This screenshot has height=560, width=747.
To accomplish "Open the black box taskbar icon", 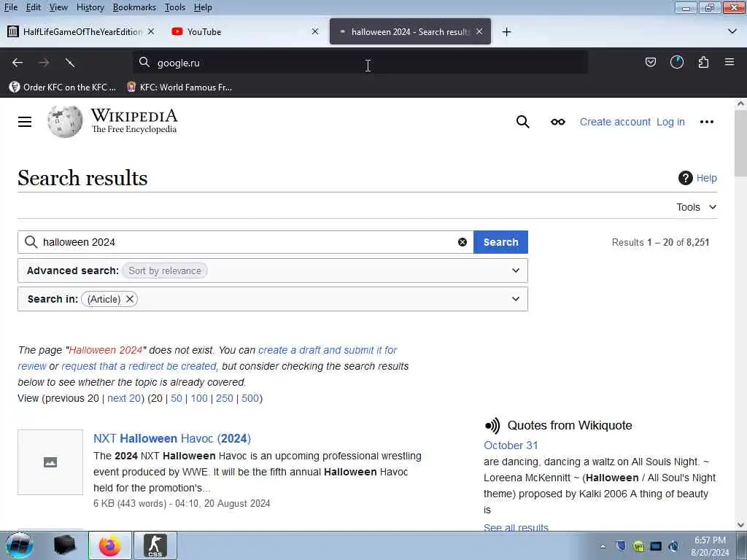I will [64, 545].
